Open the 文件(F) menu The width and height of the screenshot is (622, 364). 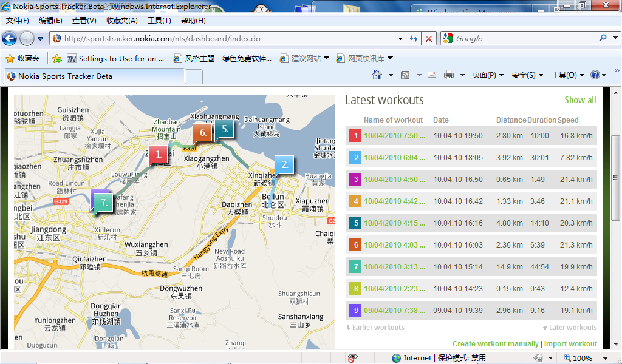[18, 21]
